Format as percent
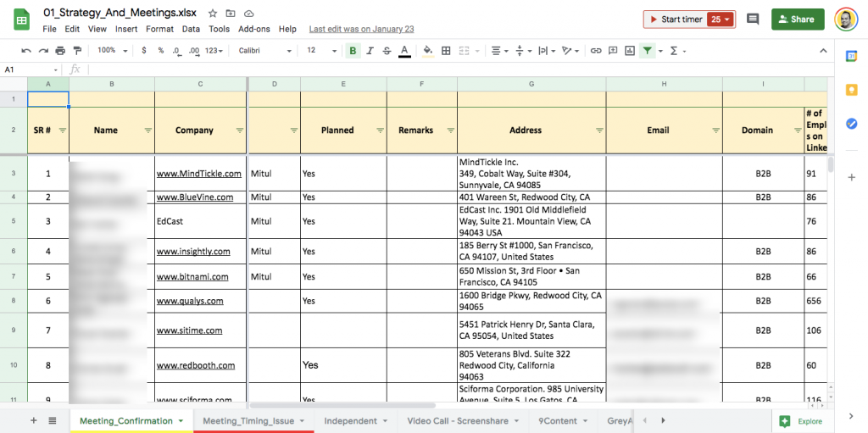This screenshot has width=868, height=433. (x=160, y=50)
